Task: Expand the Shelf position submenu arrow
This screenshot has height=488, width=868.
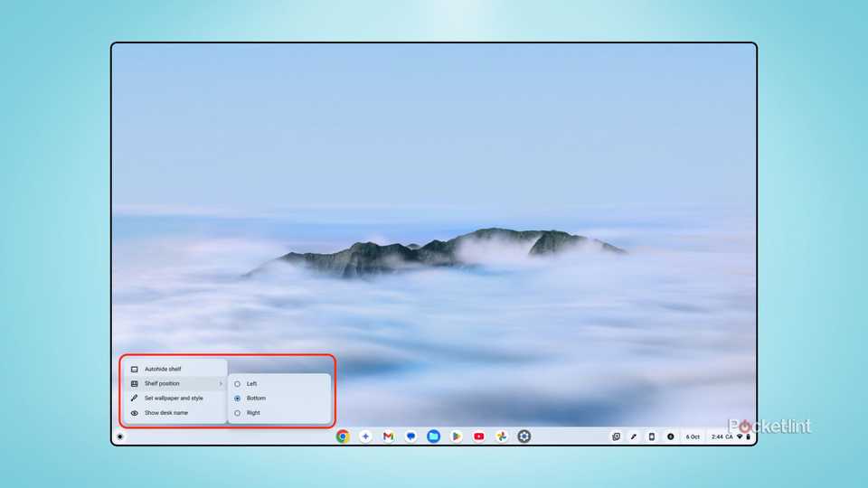Action: pos(220,384)
